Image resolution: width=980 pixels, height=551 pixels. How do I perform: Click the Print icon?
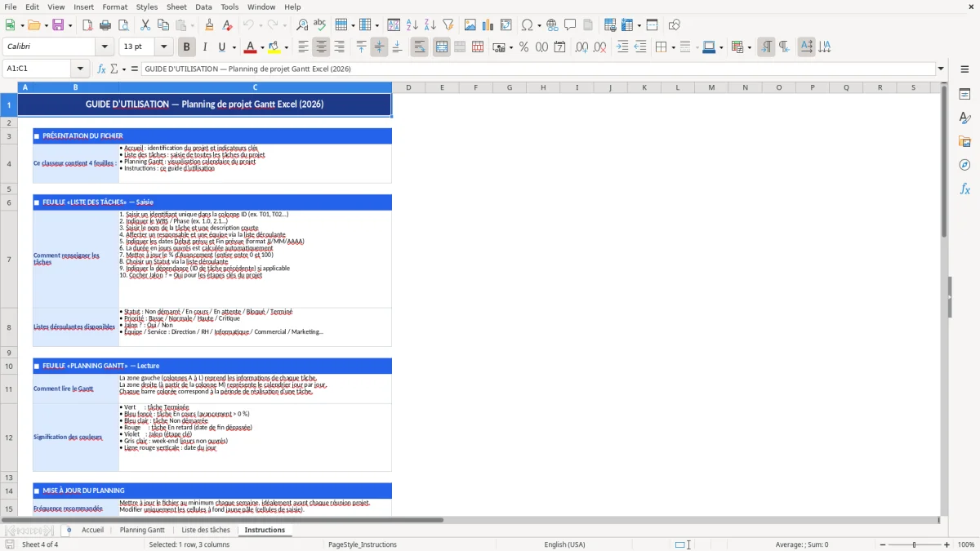click(105, 25)
